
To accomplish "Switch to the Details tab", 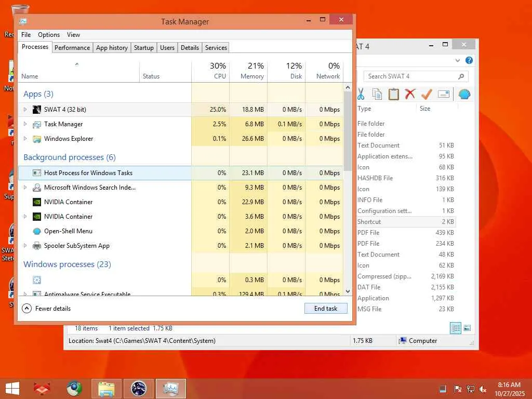I will (x=190, y=47).
